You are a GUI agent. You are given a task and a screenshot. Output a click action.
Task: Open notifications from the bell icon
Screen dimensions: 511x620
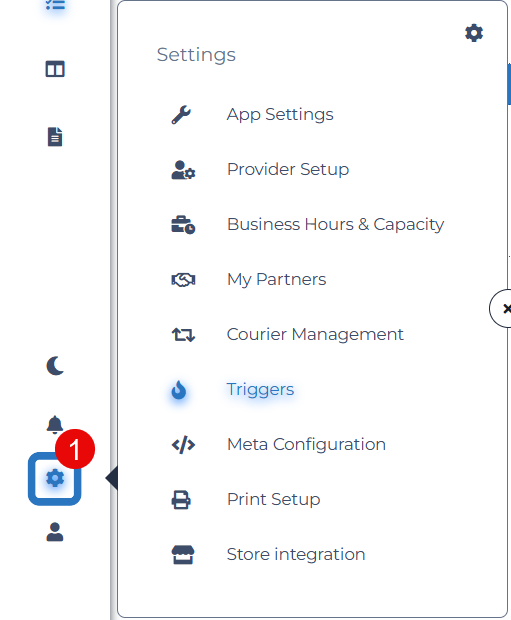click(x=55, y=425)
